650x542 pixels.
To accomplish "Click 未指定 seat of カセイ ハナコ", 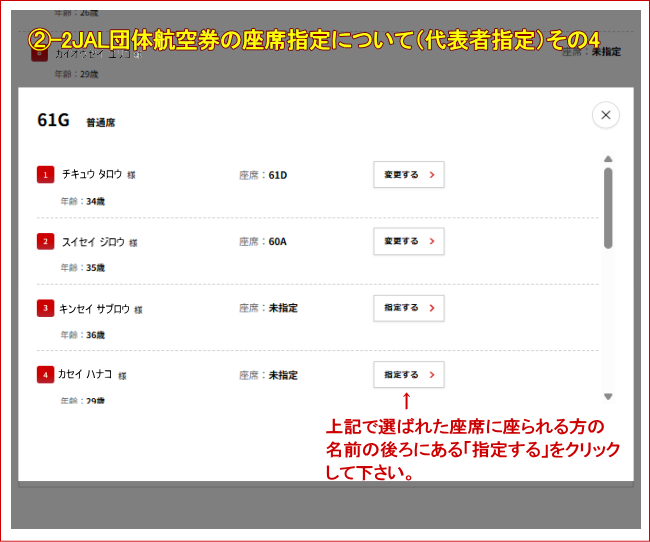I will click(x=283, y=375).
